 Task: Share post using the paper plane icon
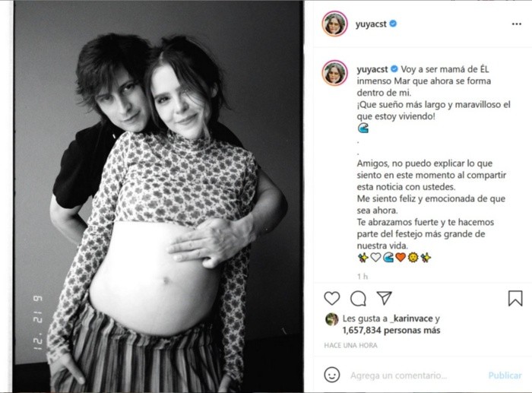pyautogui.click(x=385, y=298)
